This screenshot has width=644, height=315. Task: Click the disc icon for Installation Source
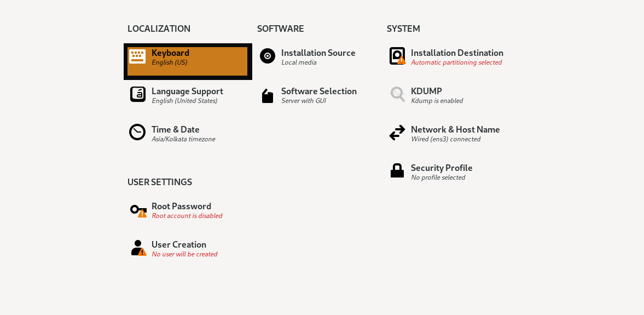tap(268, 55)
